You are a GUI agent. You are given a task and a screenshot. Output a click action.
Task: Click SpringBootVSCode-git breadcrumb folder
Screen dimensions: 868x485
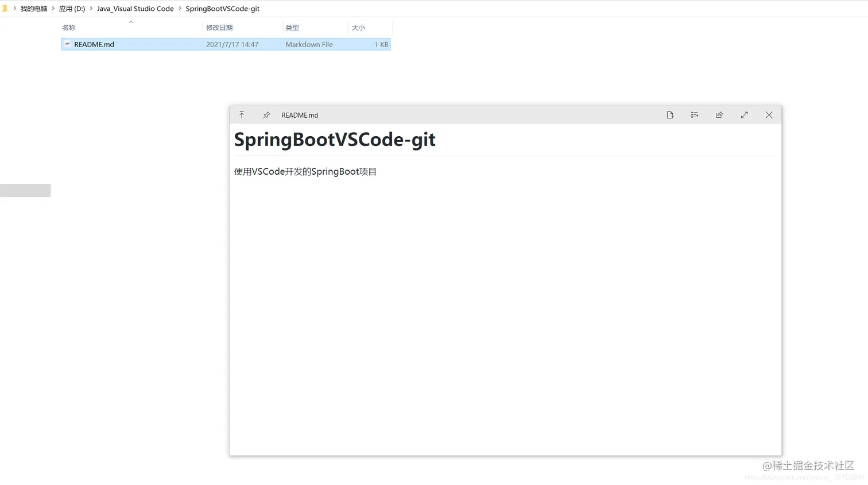click(x=223, y=9)
